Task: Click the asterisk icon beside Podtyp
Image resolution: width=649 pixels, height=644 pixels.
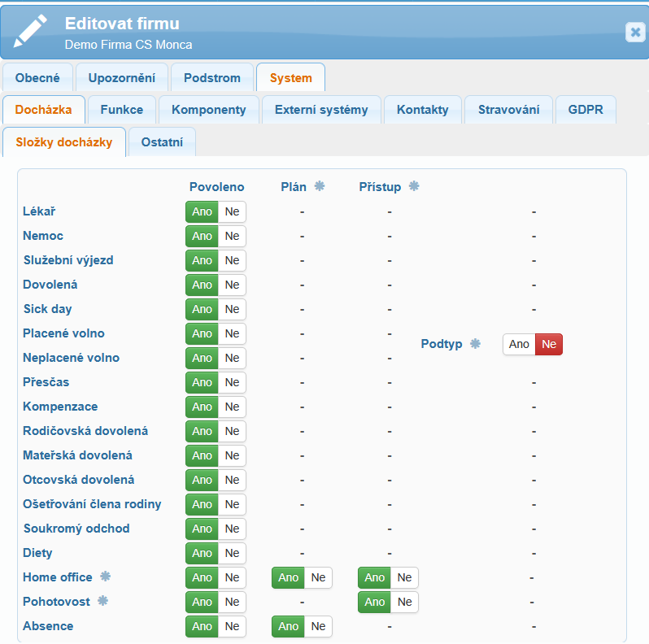Action: point(475,344)
